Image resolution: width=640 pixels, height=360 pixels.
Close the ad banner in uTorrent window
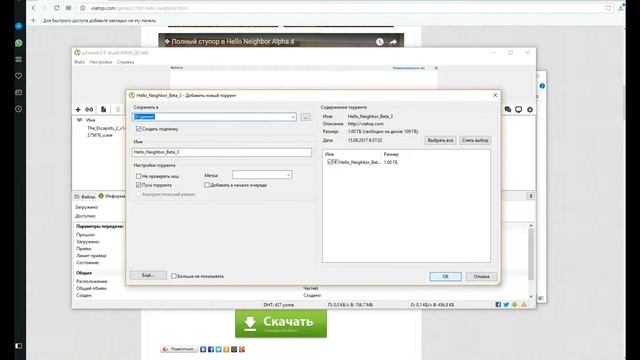(436, 68)
